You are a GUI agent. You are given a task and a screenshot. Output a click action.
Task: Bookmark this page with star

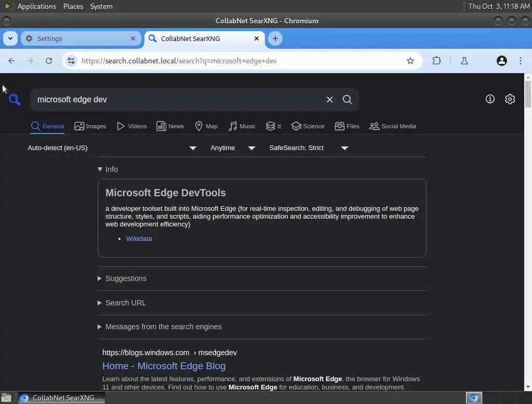click(x=410, y=61)
